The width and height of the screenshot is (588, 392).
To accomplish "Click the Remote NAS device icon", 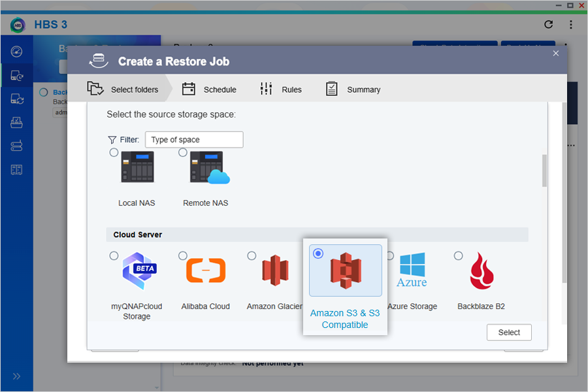I will pyautogui.click(x=209, y=167).
